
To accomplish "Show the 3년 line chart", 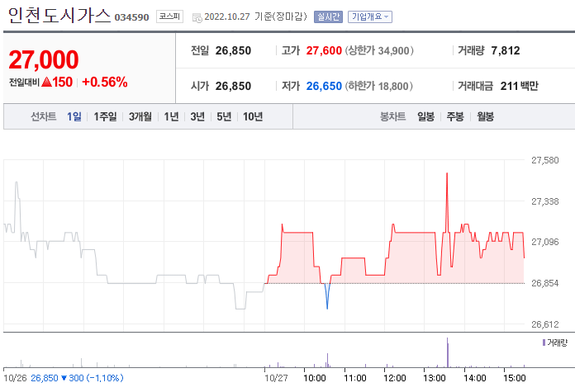I will click(x=197, y=116).
